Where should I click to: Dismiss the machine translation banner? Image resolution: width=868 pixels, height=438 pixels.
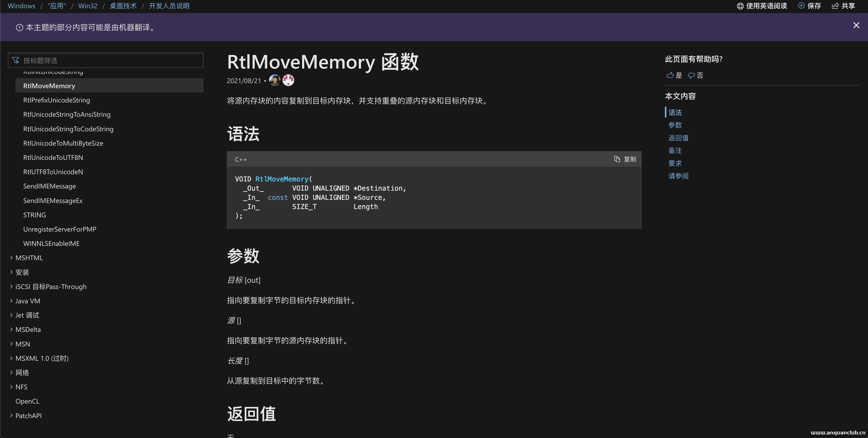856,26
